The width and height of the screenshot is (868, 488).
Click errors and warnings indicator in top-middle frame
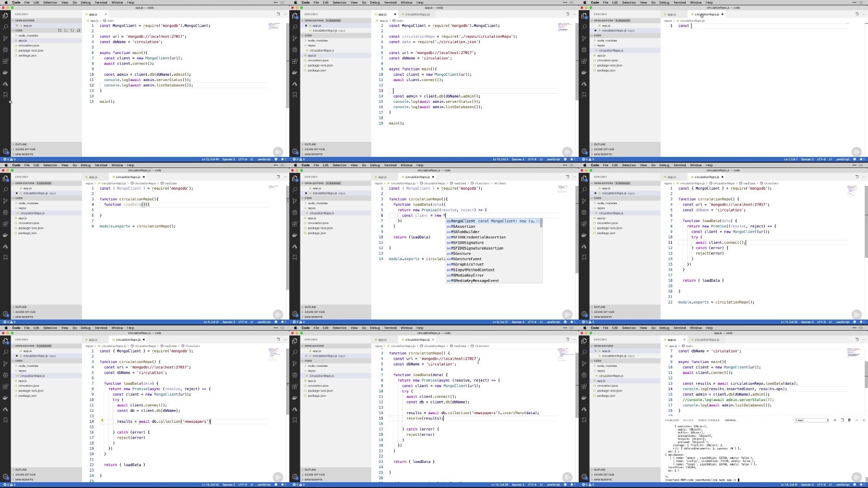point(298,159)
